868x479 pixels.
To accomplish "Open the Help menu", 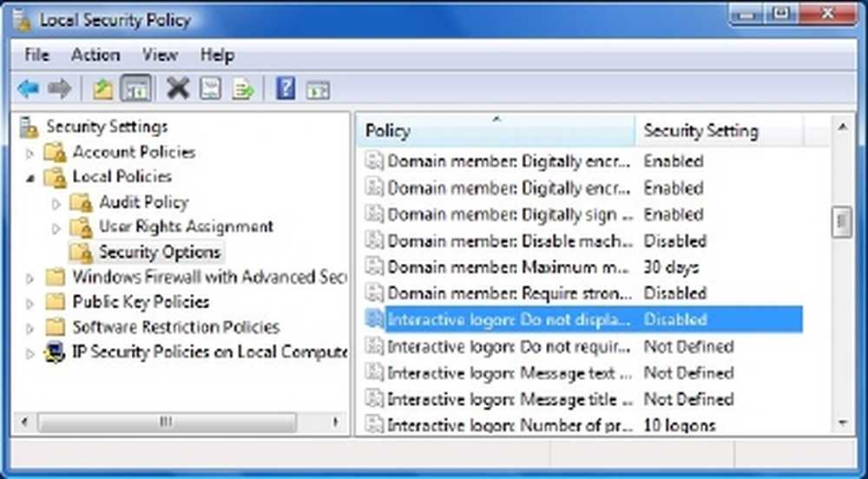I will tap(217, 55).
